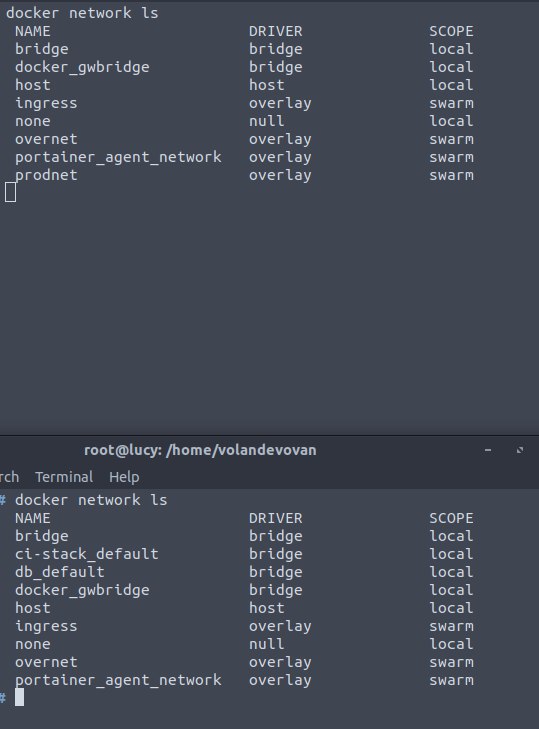This screenshot has height=729, width=539.
Task: Open the Help menu
Action: [x=124, y=477]
